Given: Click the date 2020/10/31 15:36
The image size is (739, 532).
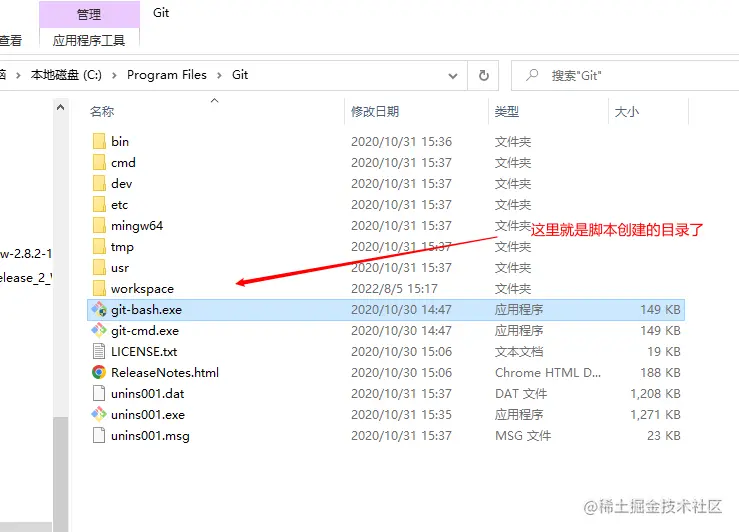Looking at the screenshot, I should coord(402,141).
